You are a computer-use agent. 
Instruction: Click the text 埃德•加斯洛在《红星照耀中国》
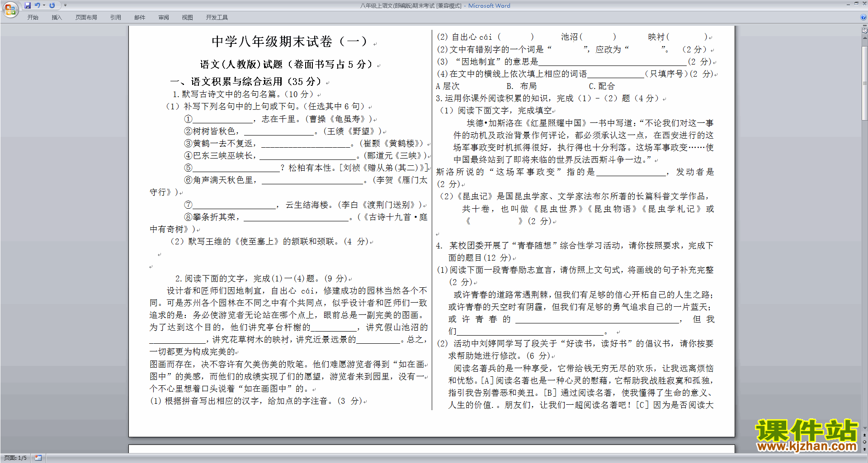coord(527,123)
